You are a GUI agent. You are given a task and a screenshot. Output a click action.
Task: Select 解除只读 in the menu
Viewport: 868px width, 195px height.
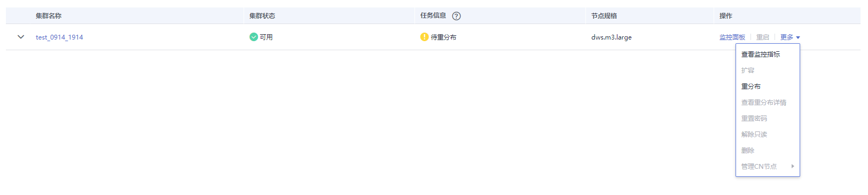[754, 135]
